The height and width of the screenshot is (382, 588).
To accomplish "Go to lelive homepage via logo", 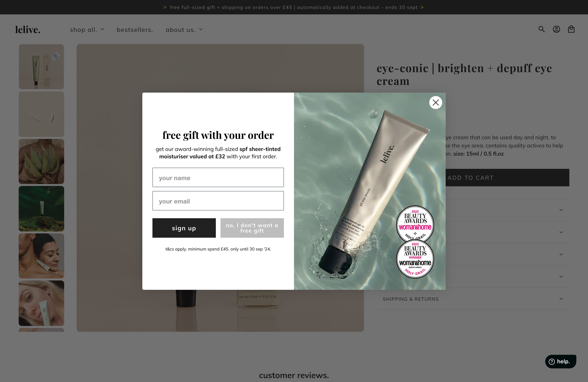I will [x=28, y=30].
